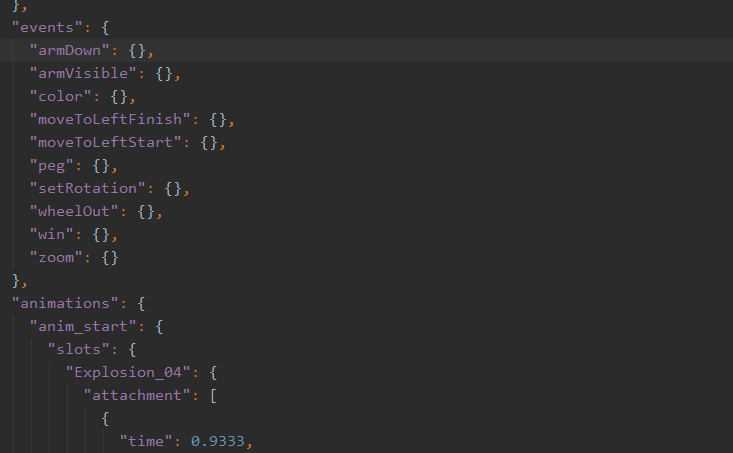Image resolution: width=733 pixels, height=453 pixels.
Task: Click the "peg" event key
Action: [51, 165]
